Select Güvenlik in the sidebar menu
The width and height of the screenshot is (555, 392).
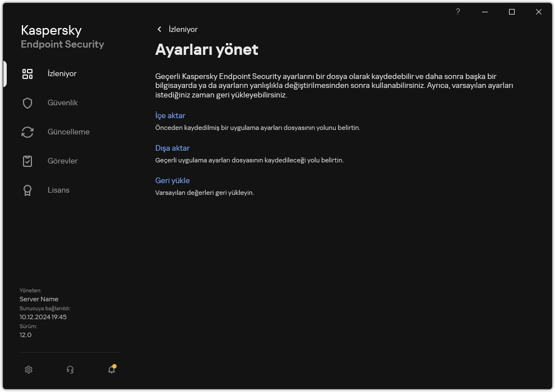point(62,102)
